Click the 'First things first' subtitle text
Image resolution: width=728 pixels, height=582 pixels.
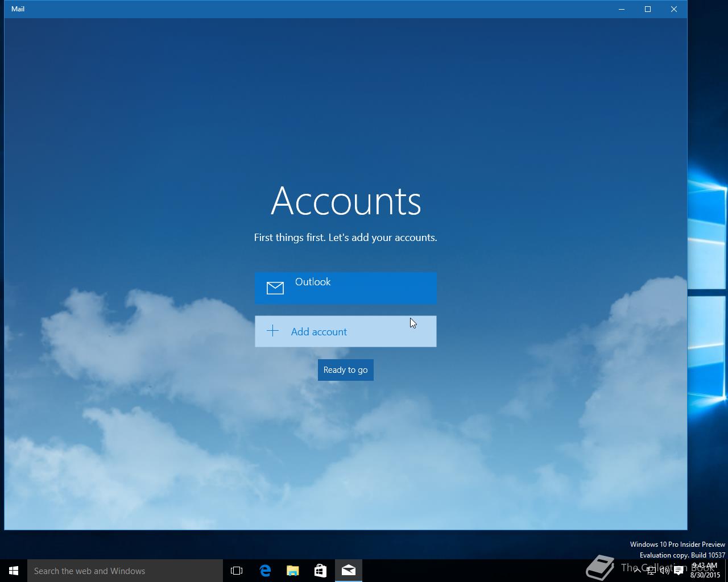coord(345,238)
